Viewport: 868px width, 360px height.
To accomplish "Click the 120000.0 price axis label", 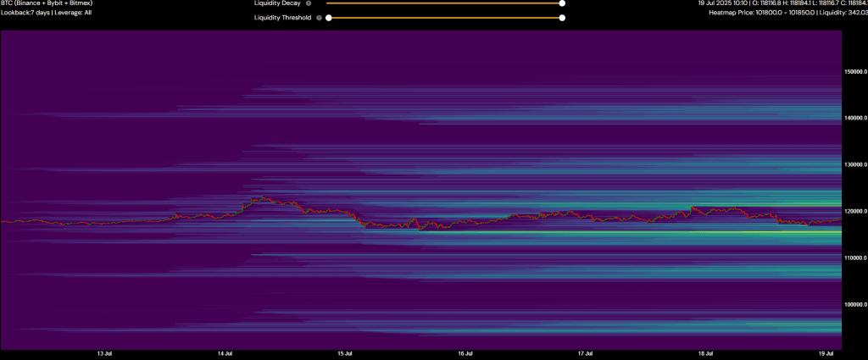I will pos(854,211).
